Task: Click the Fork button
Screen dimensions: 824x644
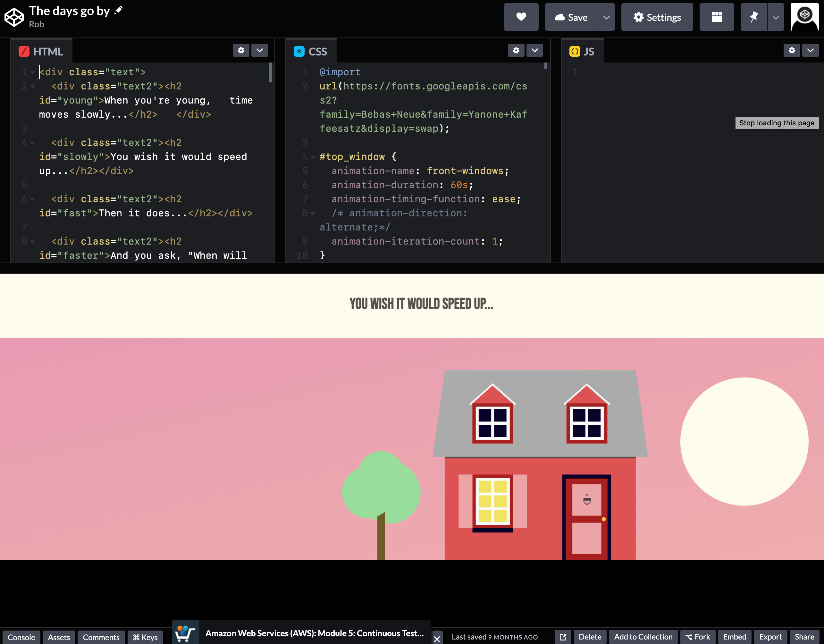Action: tap(698, 637)
